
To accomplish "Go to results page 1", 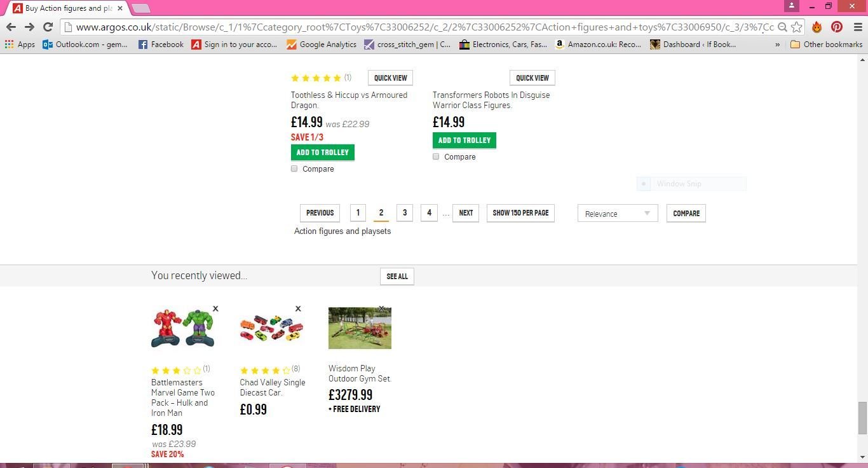I will point(358,213).
